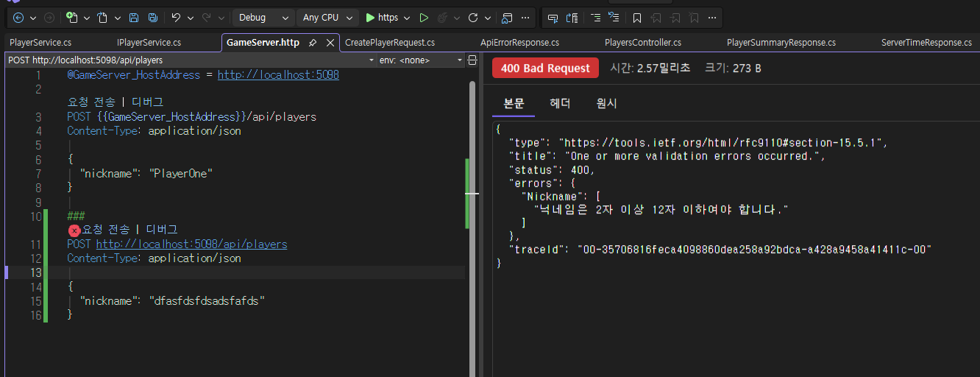
Task: Toggle the pin on the GameServer.http tab
Action: pyautogui.click(x=313, y=43)
